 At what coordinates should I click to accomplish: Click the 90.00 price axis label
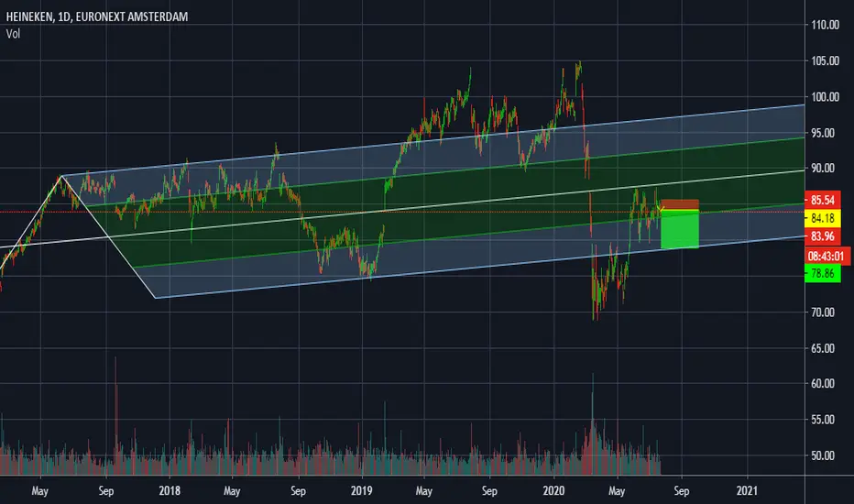pyautogui.click(x=823, y=169)
